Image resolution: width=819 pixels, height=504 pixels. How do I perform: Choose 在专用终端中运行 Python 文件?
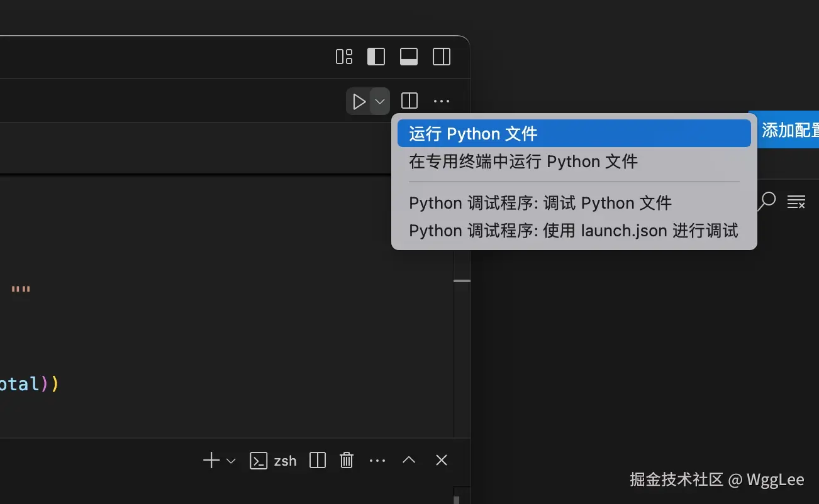pos(574,162)
